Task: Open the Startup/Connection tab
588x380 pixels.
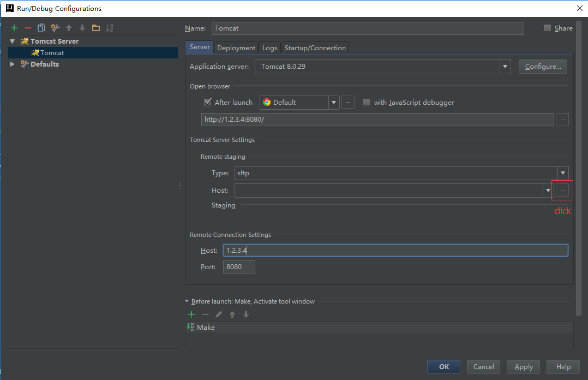Action: click(x=315, y=48)
